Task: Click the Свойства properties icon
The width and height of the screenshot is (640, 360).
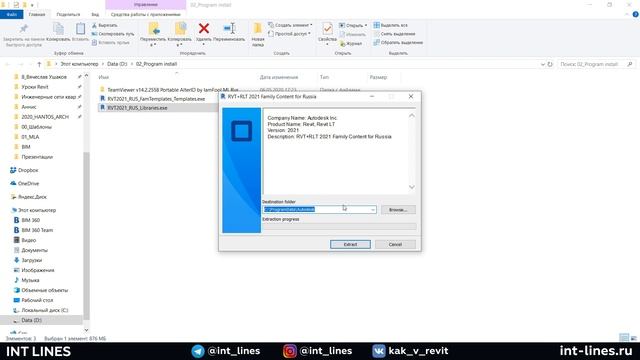Action: click(x=327, y=29)
